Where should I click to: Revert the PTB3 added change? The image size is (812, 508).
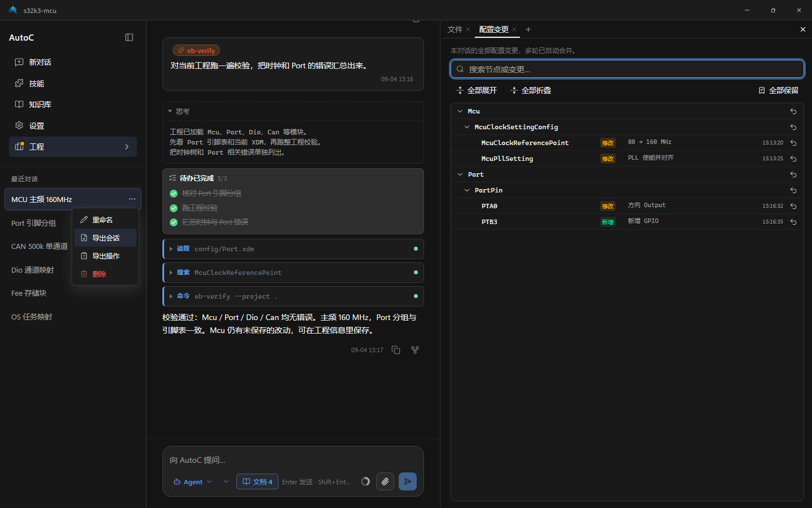pos(793,222)
